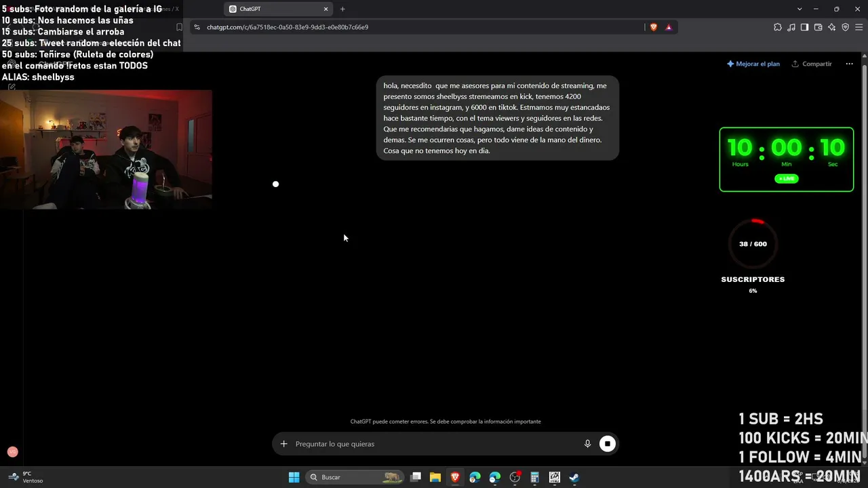This screenshot has height=488, width=868.
Task: Click the Mejorar el plan link
Action: coord(753,64)
